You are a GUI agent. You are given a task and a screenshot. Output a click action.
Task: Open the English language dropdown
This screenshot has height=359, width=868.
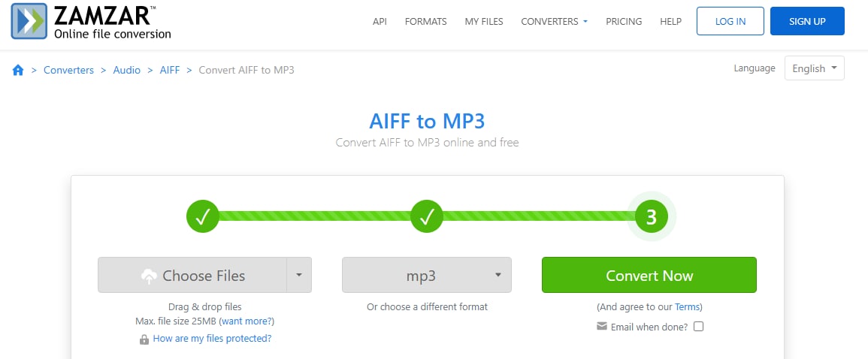point(815,68)
